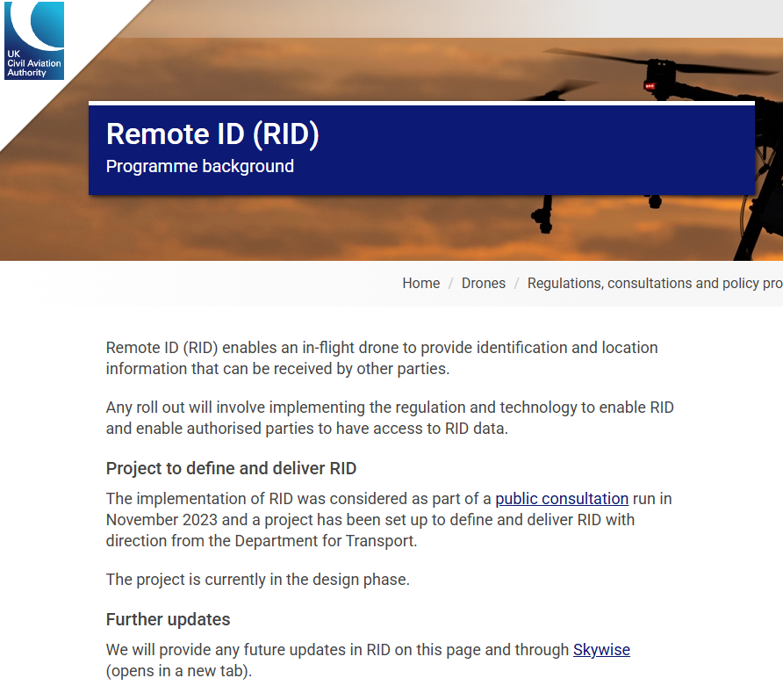Click the breadcrumb separator after Home
The image size is (783, 700).
[450, 283]
